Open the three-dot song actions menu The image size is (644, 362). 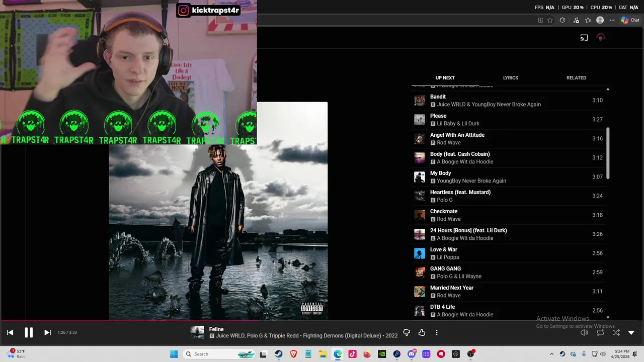pyautogui.click(x=437, y=333)
